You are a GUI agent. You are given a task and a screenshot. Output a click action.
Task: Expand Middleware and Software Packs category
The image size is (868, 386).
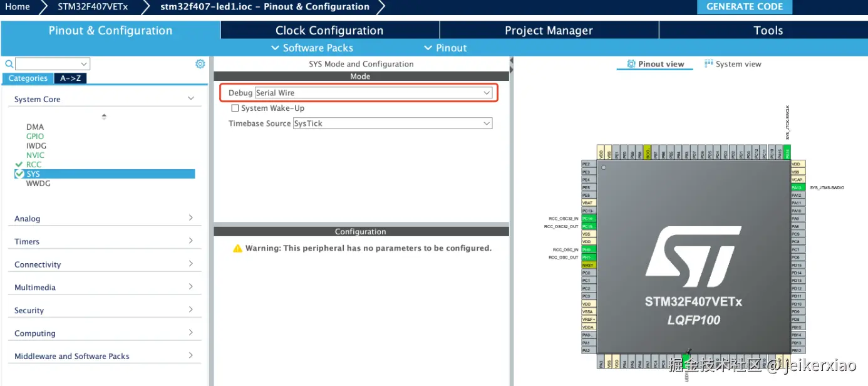(191, 355)
